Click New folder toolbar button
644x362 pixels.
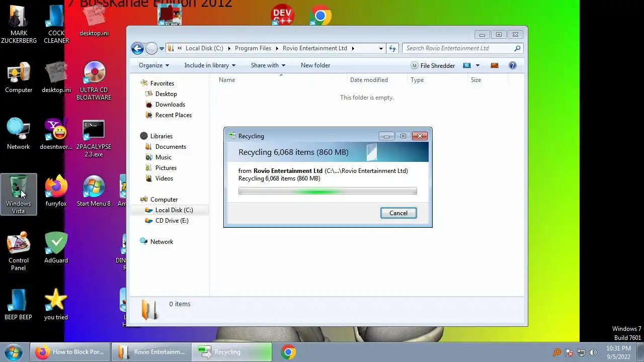click(315, 65)
